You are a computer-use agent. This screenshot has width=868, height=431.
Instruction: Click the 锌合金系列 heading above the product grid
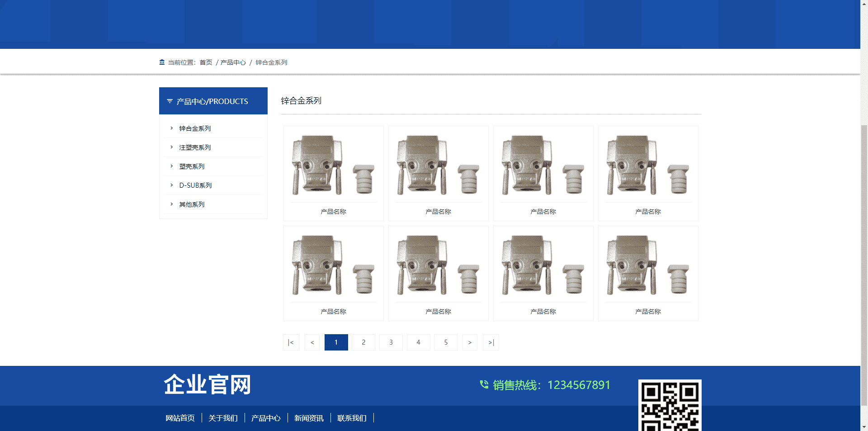click(x=301, y=101)
